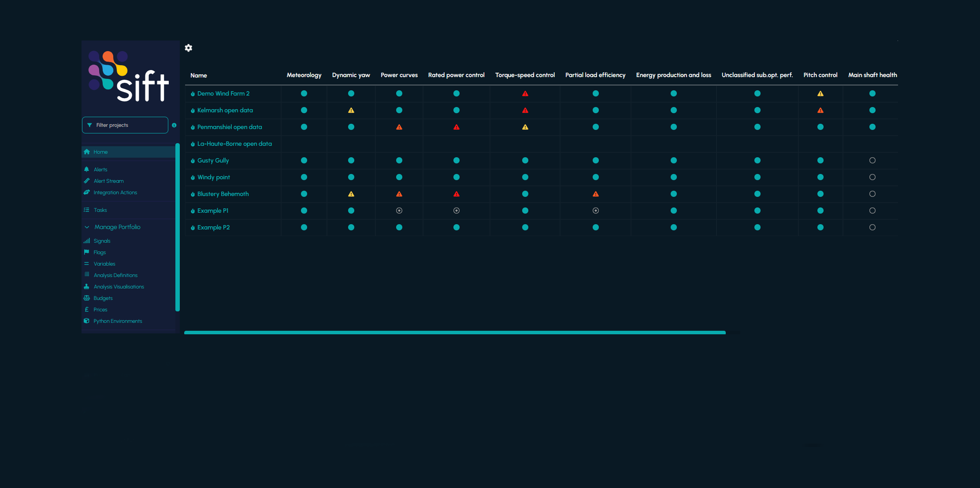Click yellow warning for Blustery Behemoth Dynamic yaw
The image size is (980, 488).
click(351, 194)
